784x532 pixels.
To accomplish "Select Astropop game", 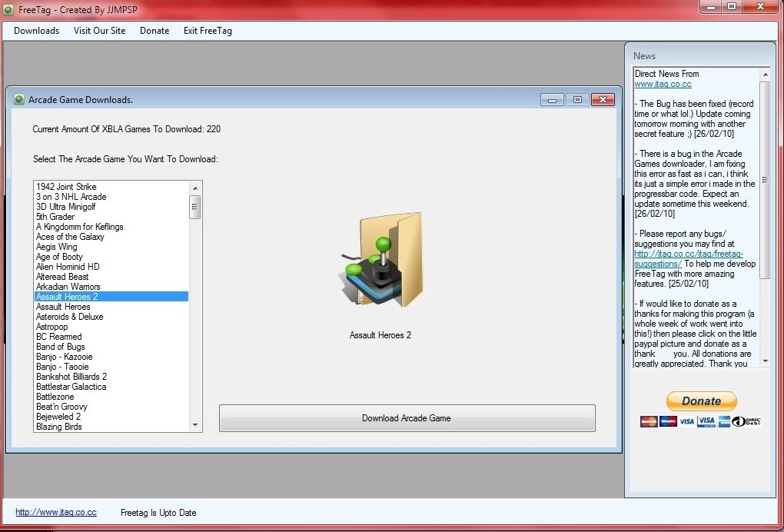I will coord(111,327).
